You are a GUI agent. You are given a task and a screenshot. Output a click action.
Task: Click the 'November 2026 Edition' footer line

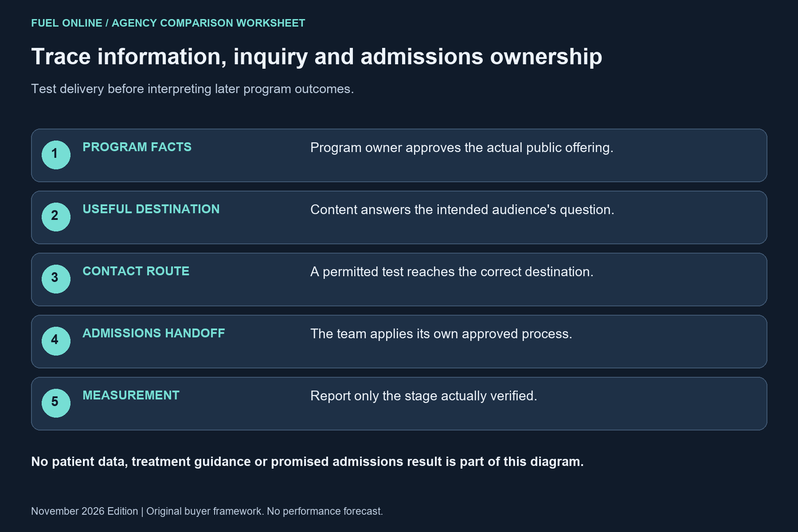pyautogui.click(x=207, y=511)
